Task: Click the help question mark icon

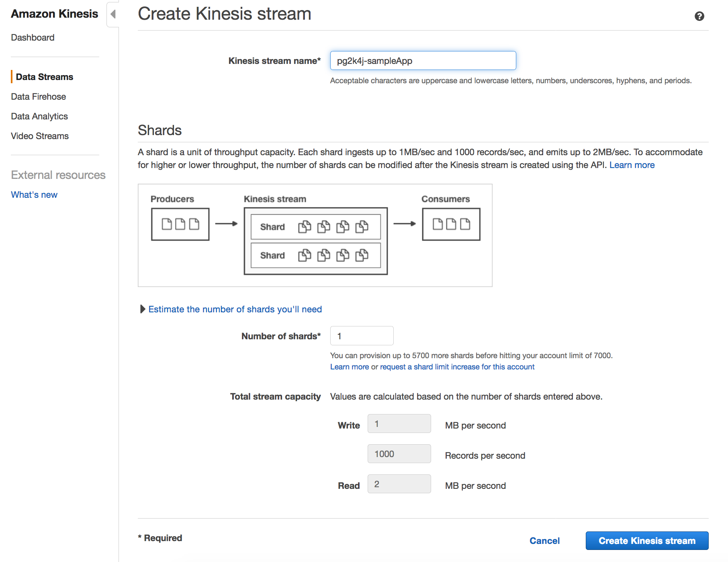Action: click(699, 16)
